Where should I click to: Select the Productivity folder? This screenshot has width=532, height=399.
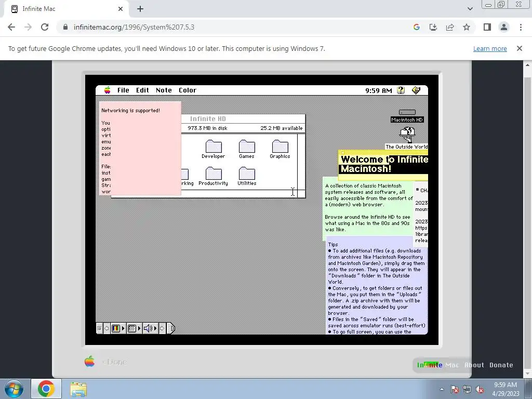[x=214, y=176]
